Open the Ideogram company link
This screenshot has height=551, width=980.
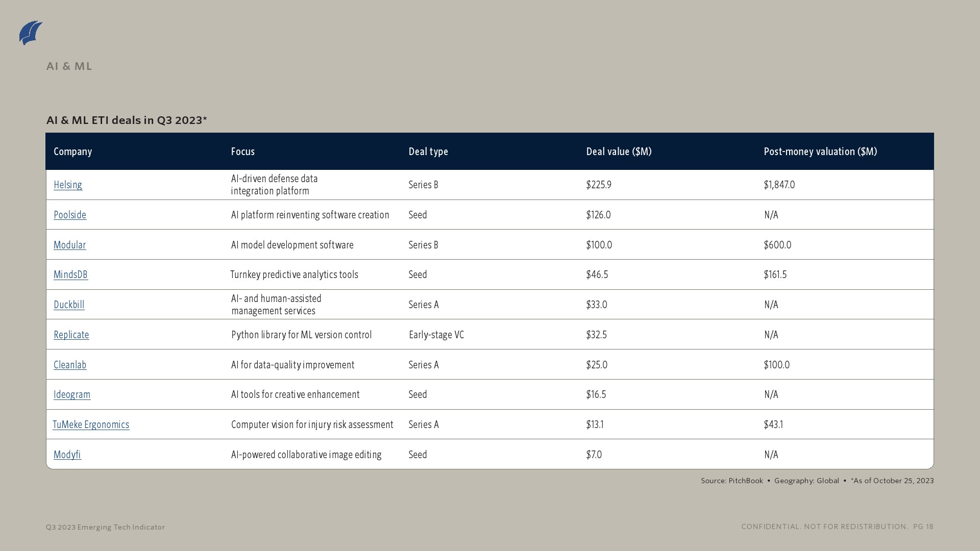point(72,394)
